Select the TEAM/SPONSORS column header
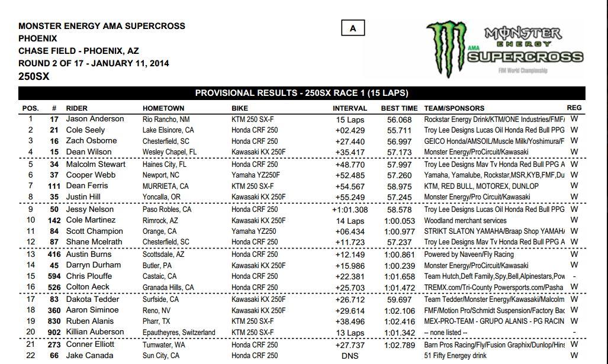The width and height of the screenshot is (608, 364). pos(454,108)
